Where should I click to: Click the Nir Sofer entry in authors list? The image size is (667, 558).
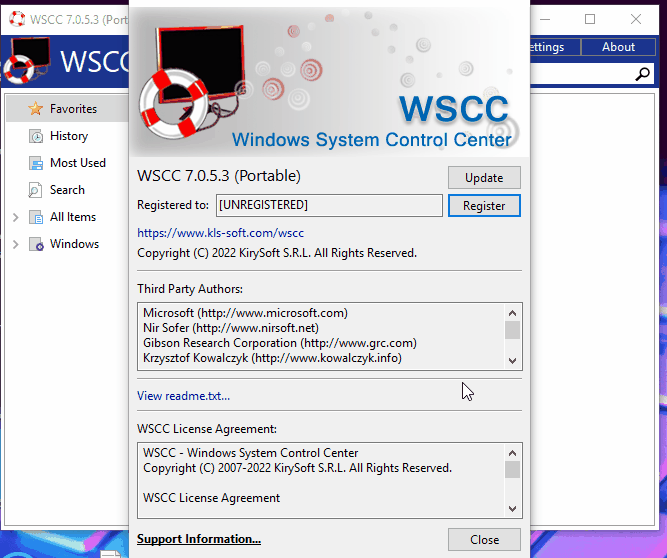231,328
